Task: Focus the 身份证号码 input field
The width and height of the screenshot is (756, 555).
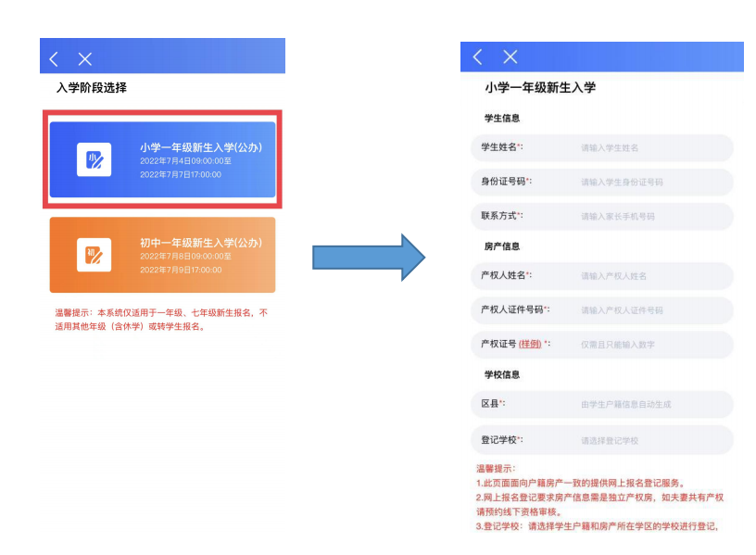Action: [x=602, y=182]
